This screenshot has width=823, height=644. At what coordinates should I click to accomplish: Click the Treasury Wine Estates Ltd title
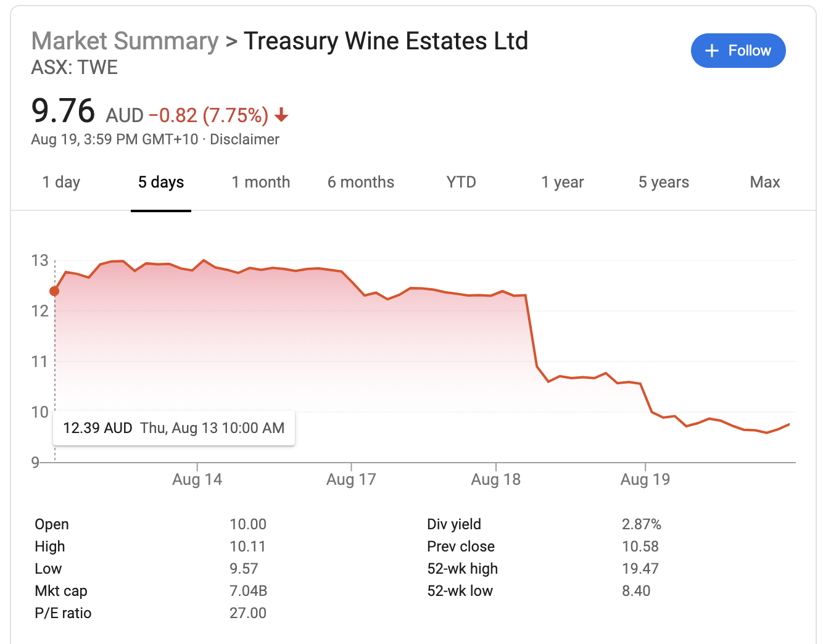pyautogui.click(x=386, y=41)
